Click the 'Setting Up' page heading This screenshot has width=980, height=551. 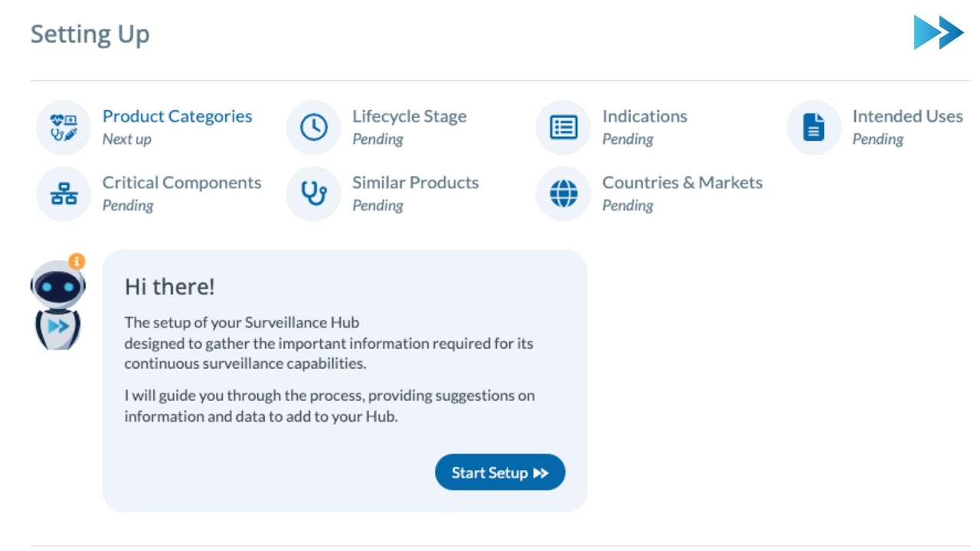pos(90,34)
